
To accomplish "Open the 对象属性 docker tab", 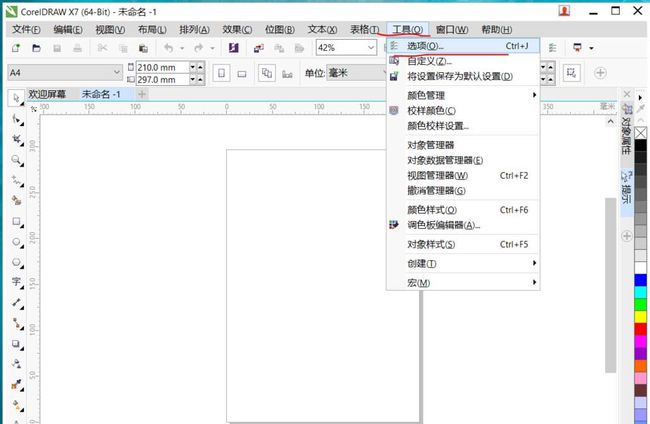I will pos(626,130).
